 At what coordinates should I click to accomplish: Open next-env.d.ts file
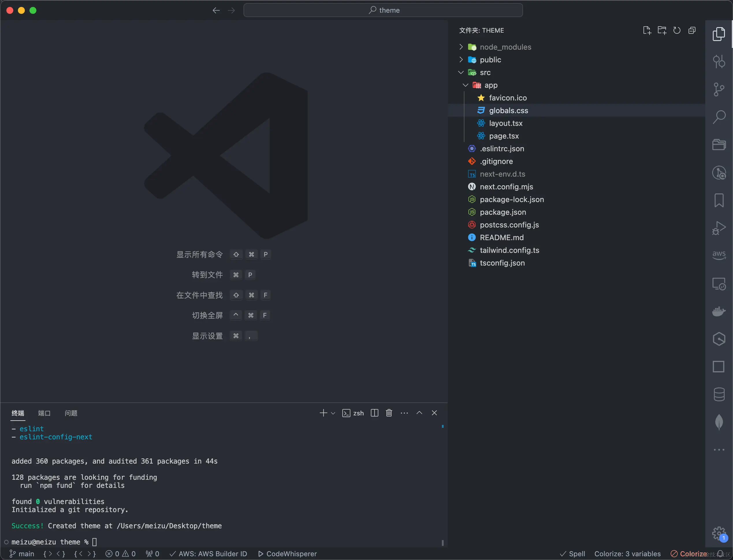[x=576, y=174]
